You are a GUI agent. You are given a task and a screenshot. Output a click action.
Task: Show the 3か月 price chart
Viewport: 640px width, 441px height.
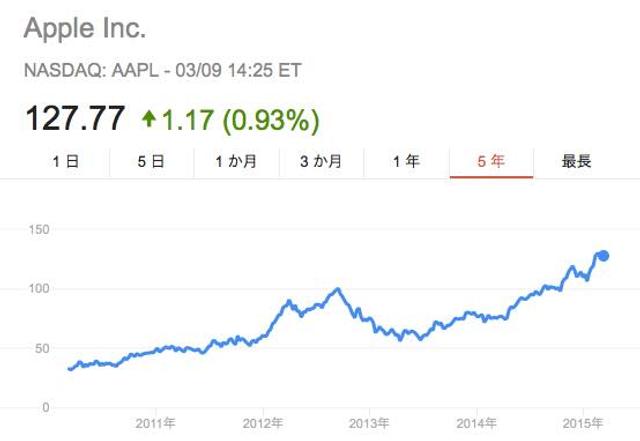[x=321, y=162]
